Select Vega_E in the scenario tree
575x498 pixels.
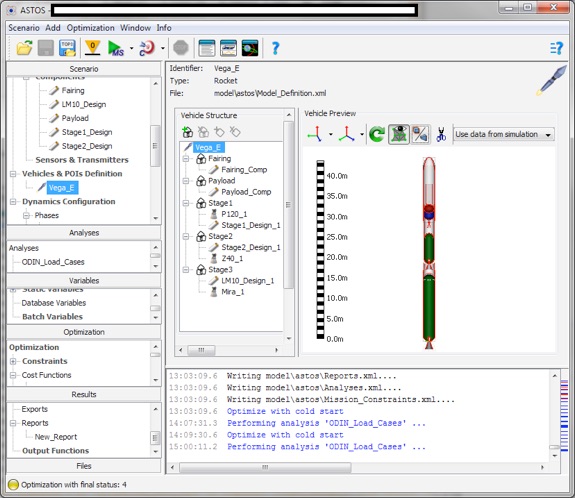click(62, 188)
